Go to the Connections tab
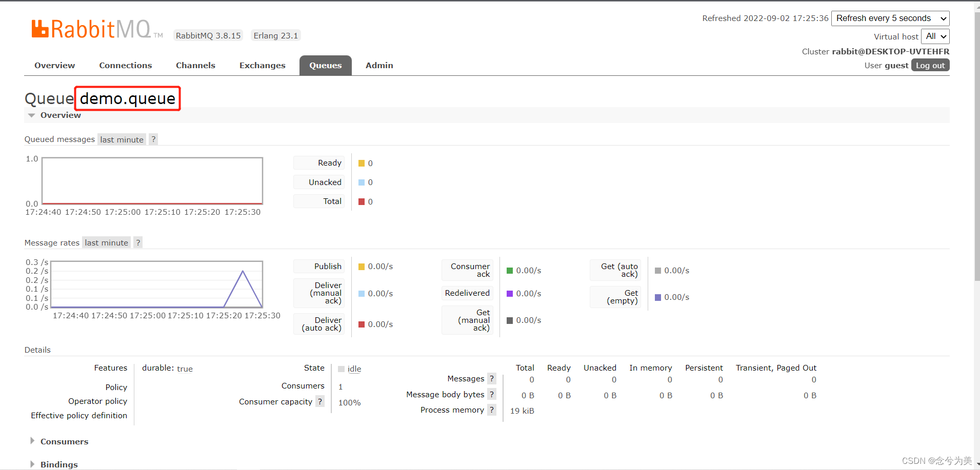This screenshot has width=980, height=470. 126,65
